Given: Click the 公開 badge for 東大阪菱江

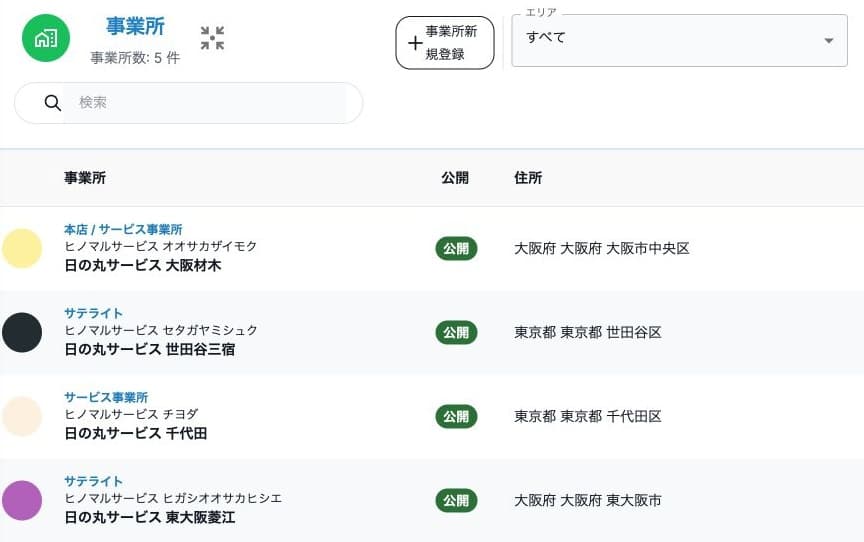Looking at the screenshot, I should pyautogui.click(x=456, y=501).
